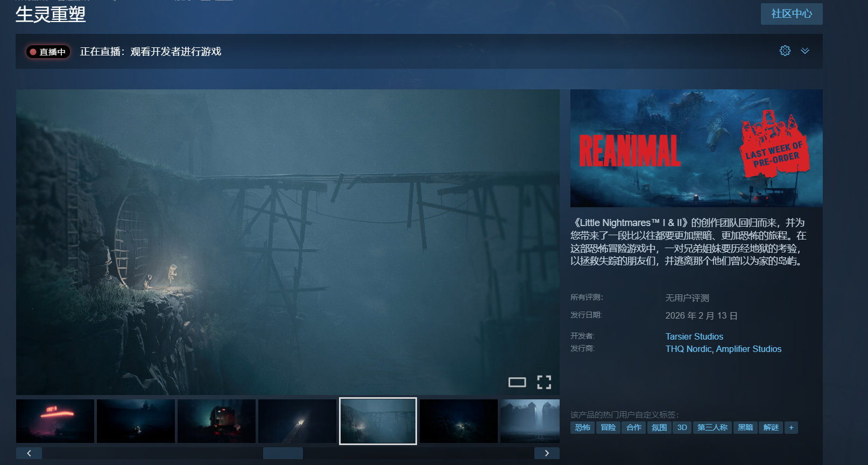
Task: Select the red neon sign thumbnail
Action: pyautogui.click(x=55, y=421)
